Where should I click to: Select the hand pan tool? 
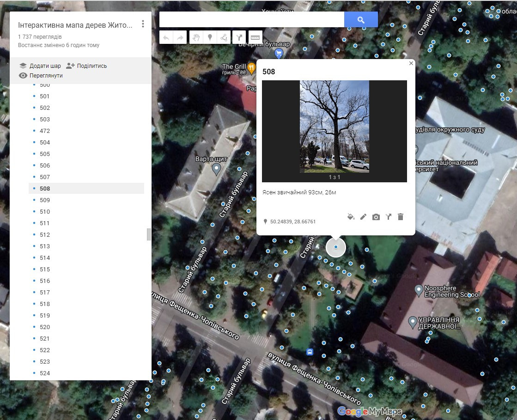(196, 37)
